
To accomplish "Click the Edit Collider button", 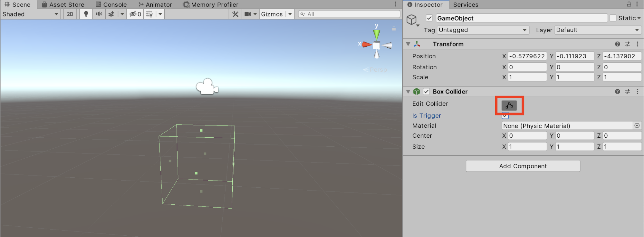I will [x=509, y=105].
